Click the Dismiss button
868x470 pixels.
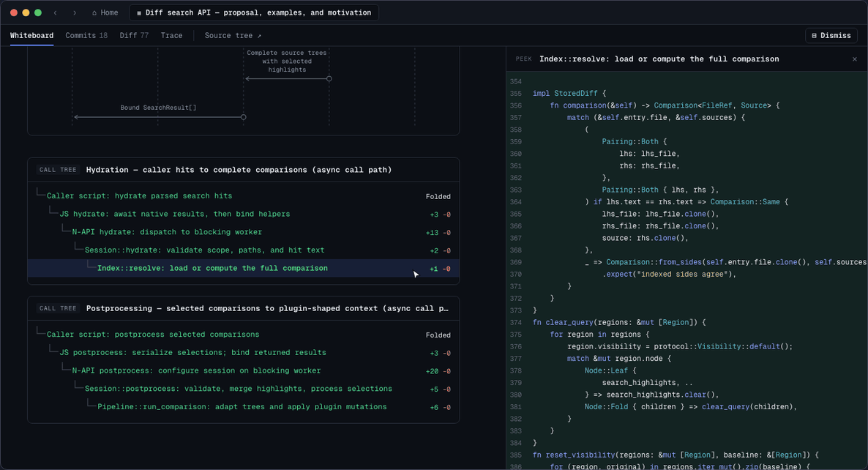click(x=831, y=35)
